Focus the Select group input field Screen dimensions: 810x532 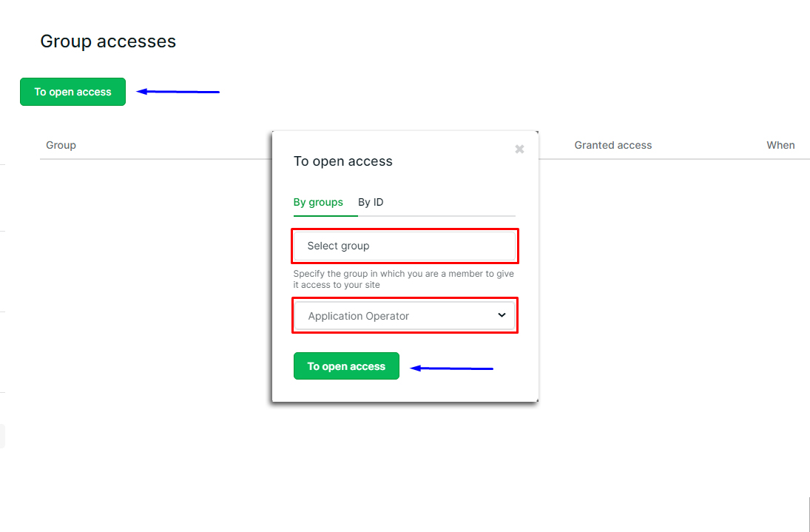click(x=405, y=246)
